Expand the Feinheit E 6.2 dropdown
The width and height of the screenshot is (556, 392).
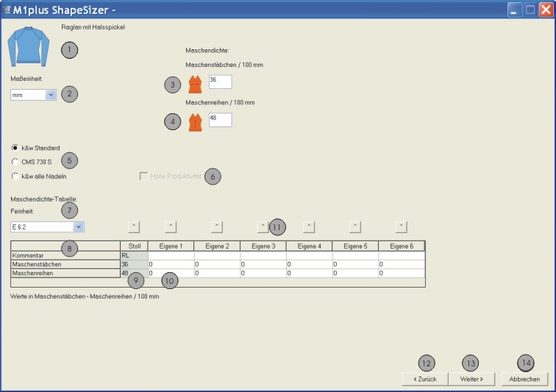click(x=79, y=227)
